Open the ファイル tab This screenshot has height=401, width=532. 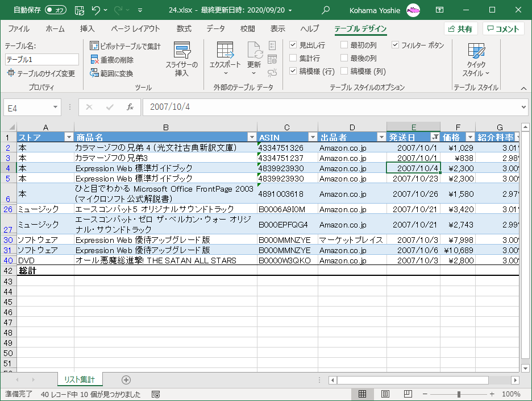(19, 29)
